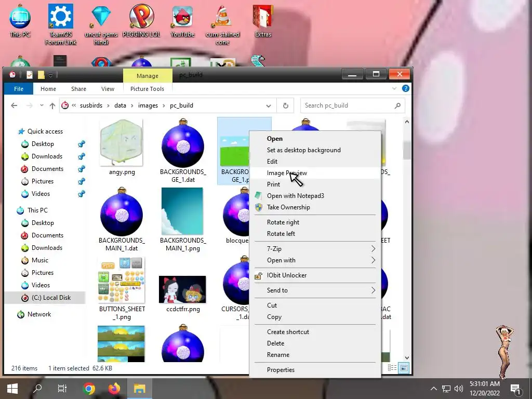Click the images breadcrumb in address bar

click(148, 105)
